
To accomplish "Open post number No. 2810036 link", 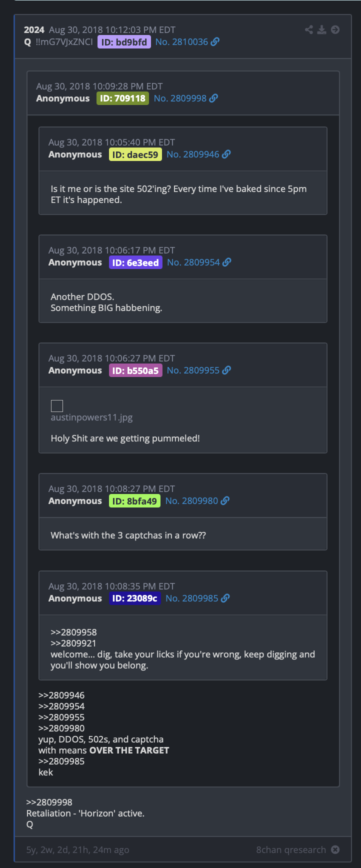I will (x=181, y=42).
